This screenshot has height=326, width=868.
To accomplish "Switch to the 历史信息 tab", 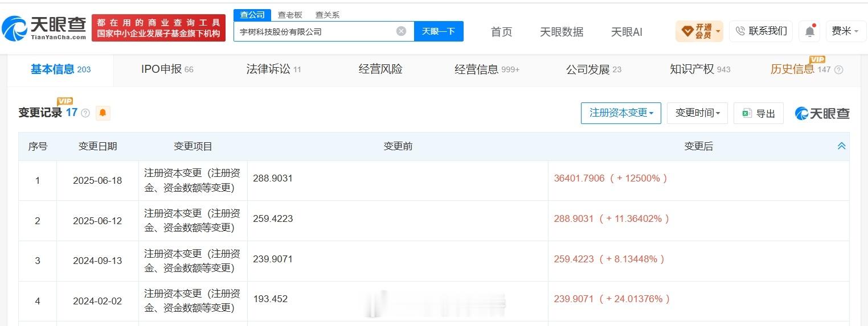I will coord(800,69).
